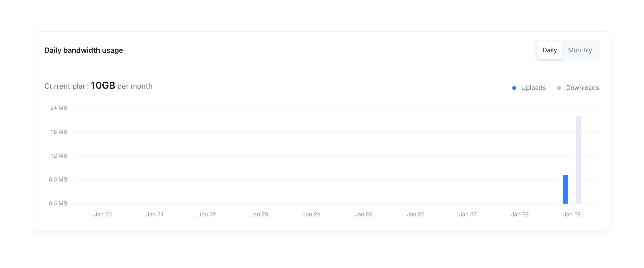Click the Daily bandwidth usage heading
The height and width of the screenshot is (268, 644).
point(84,50)
